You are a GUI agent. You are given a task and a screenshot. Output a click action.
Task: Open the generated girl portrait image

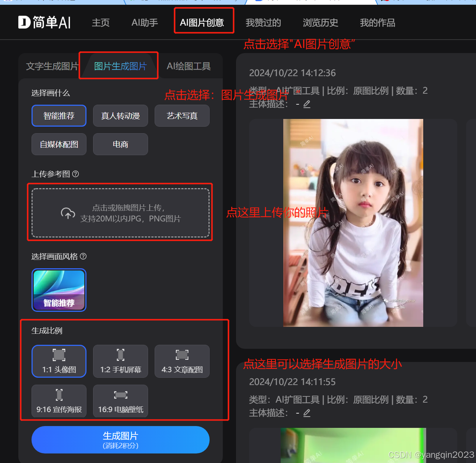pos(353,223)
